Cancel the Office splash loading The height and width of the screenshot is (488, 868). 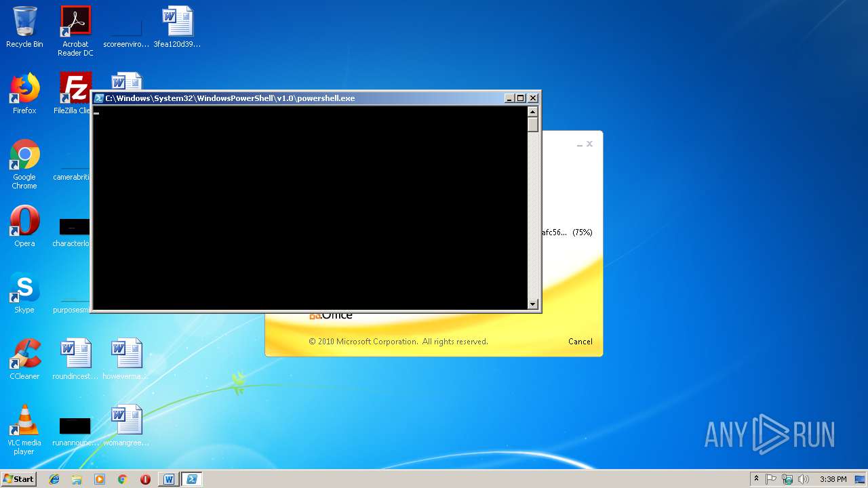tap(580, 342)
